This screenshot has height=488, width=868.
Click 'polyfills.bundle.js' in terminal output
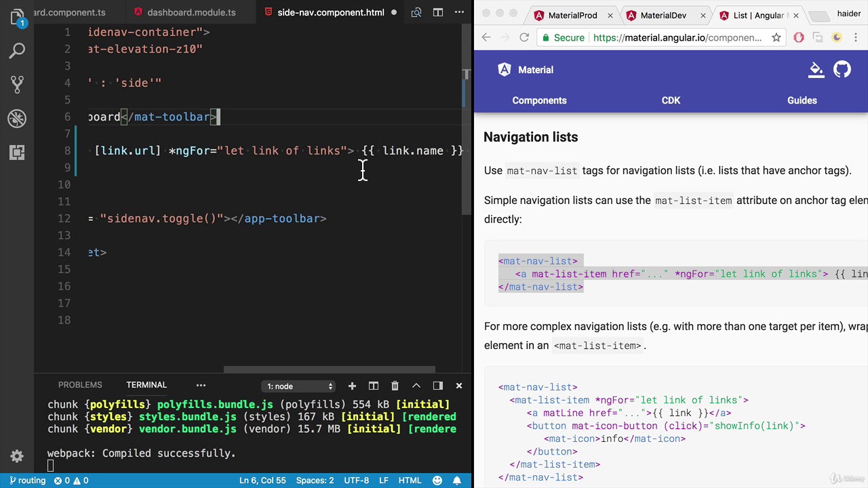(x=216, y=405)
